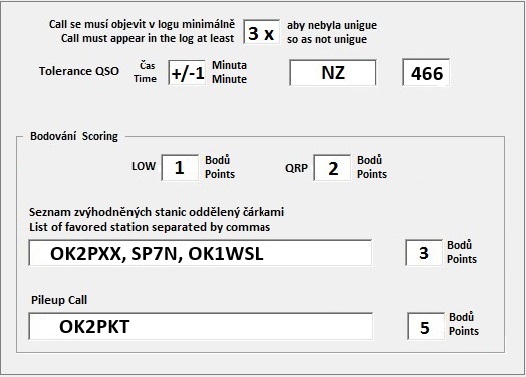The image size is (526, 377).
Task: Click the 'Pileup Call' label
Action: (59, 300)
